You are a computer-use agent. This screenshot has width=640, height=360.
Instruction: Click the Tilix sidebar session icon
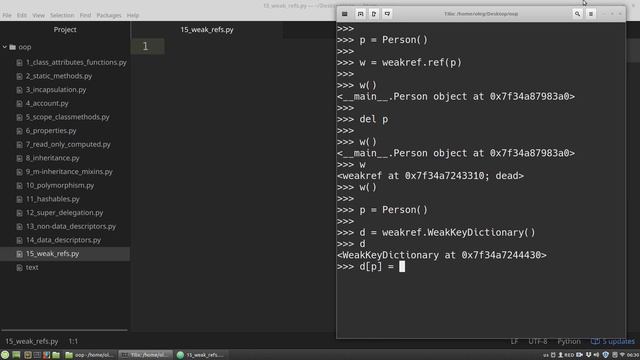tap(344, 14)
